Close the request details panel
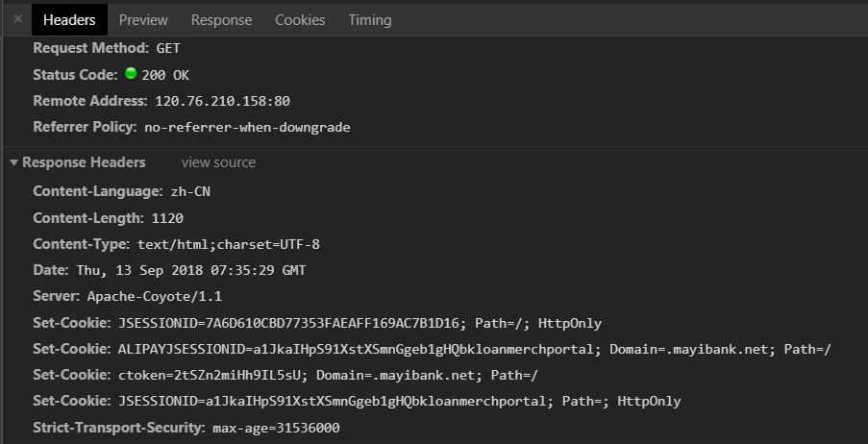The image size is (868, 444). tap(17, 19)
